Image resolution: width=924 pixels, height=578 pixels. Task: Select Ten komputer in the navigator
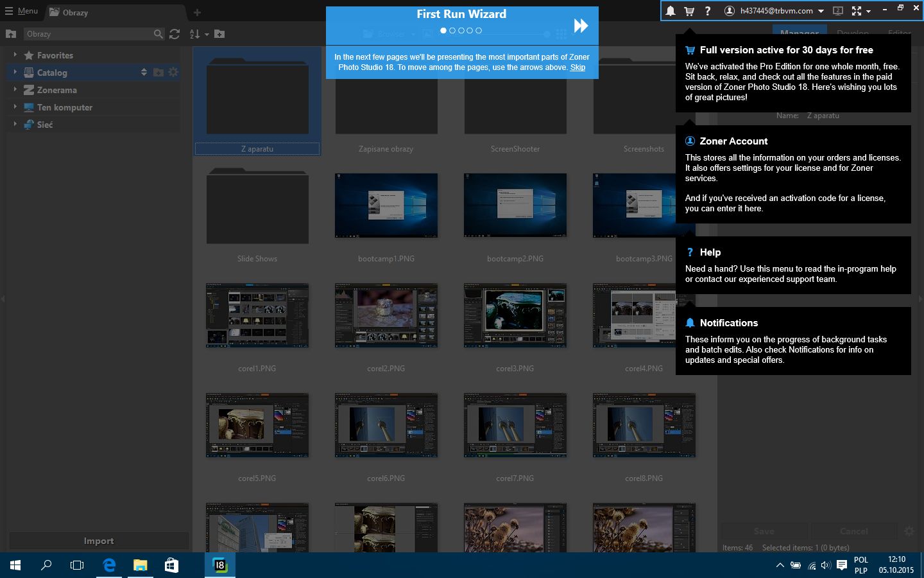click(65, 107)
